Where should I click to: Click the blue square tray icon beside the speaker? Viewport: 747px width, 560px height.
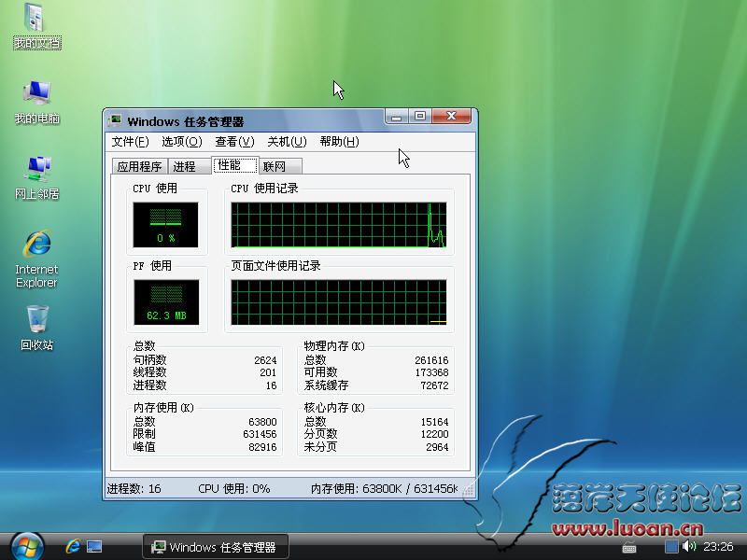click(x=671, y=546)
